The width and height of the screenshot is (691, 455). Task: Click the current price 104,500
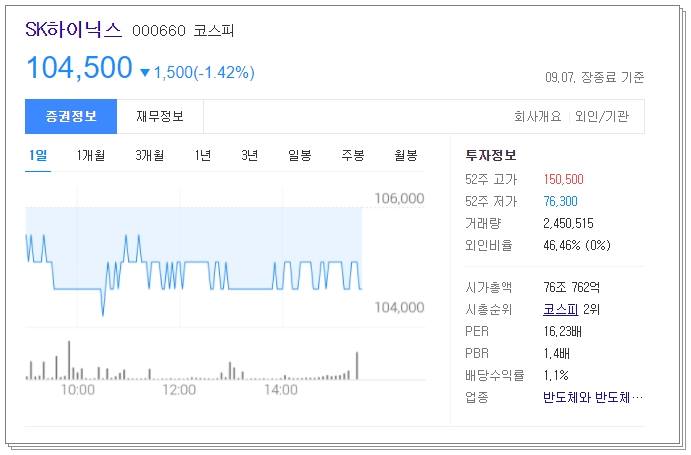[x=79, y=68]
